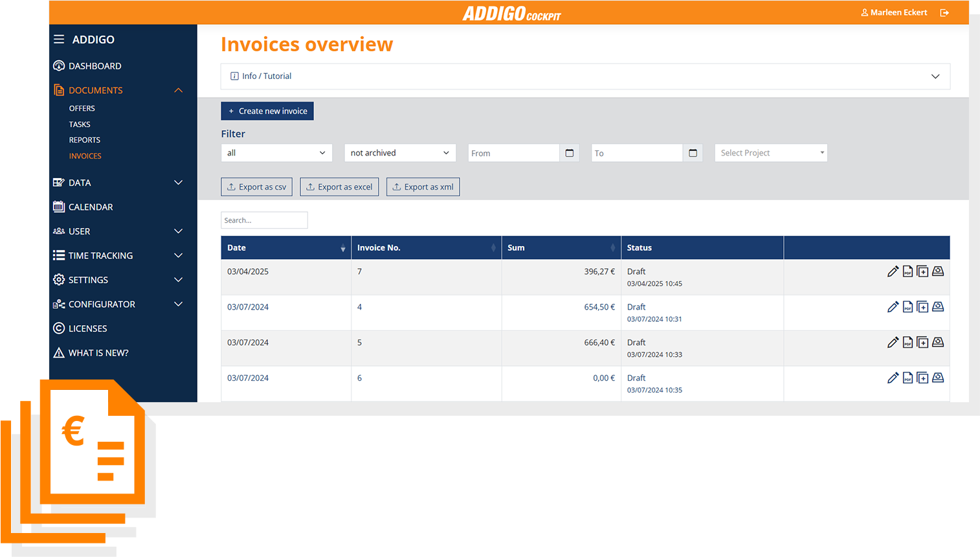Click the From date input field
980x557 pixels.
coord(514,153)
